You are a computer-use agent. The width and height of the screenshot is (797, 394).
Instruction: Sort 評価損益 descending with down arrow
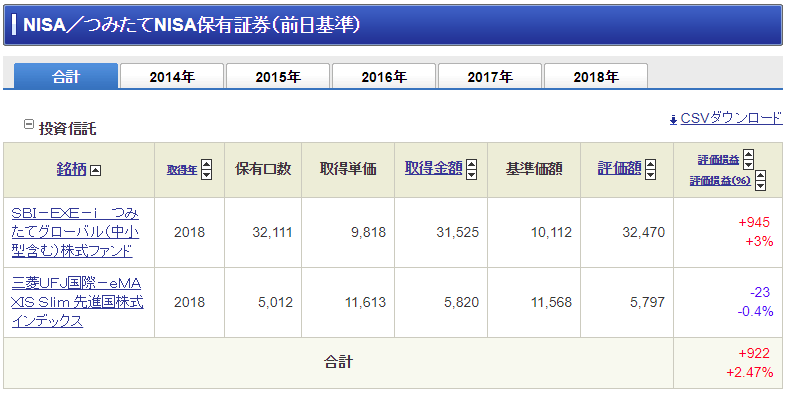(x=748, y=164)
